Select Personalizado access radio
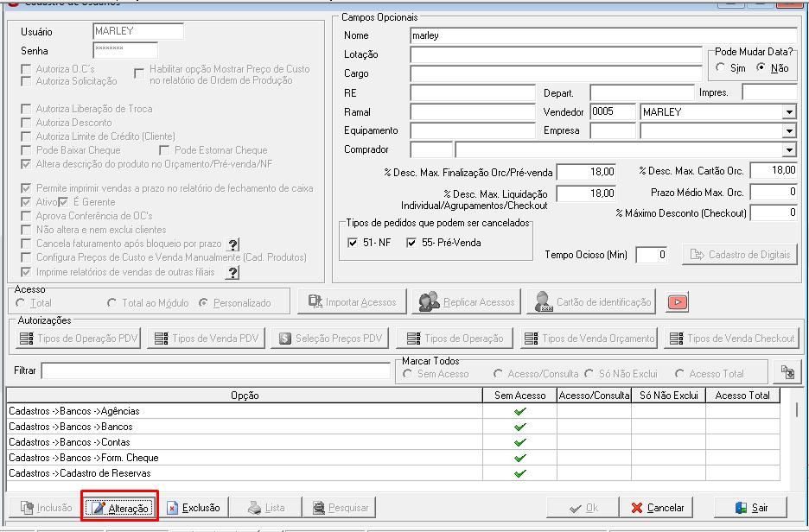Image resolution: width=809 pixels, height=532 pixels. coord(204,303)
